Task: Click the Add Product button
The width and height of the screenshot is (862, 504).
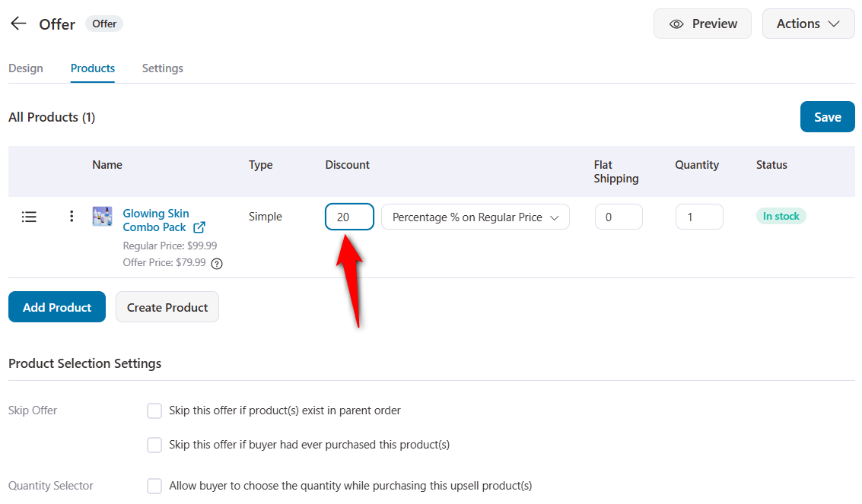Action: click(x=57, y=307)
